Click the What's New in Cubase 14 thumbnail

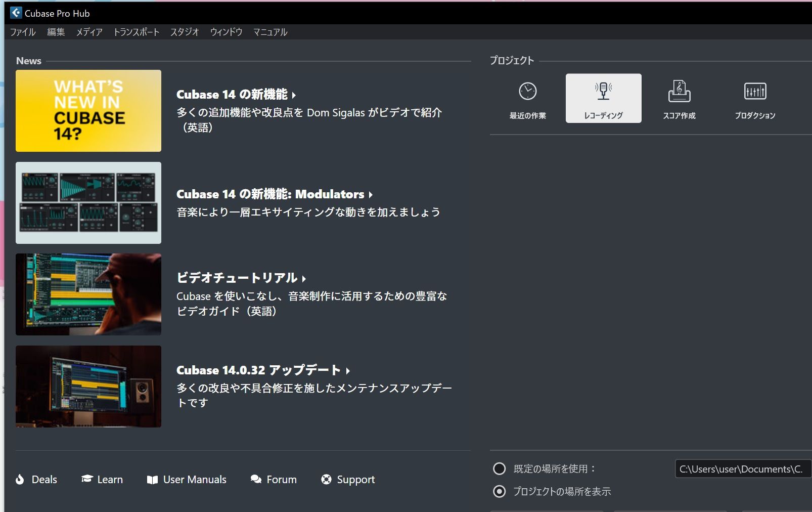(88, 111)
